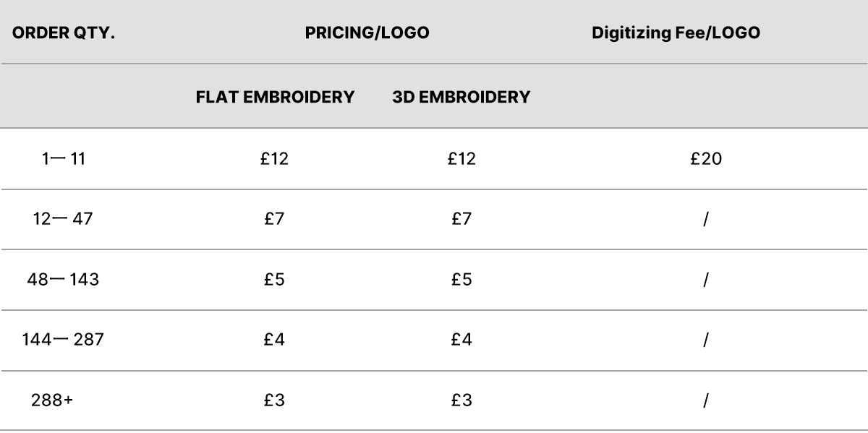Click the ORDER QTY. column header
868x433 pixels.
[x=64, y=33]
